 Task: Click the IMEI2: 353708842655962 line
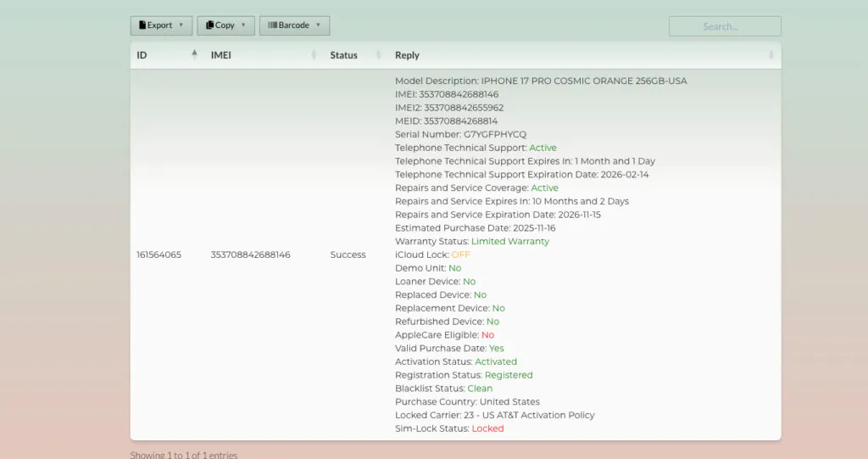[x=449, y=108]
